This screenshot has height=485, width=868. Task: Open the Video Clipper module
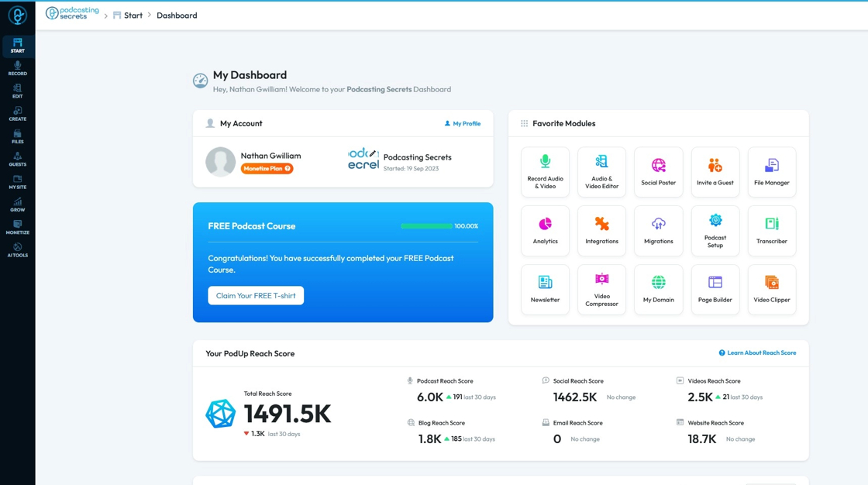point(772,290)
